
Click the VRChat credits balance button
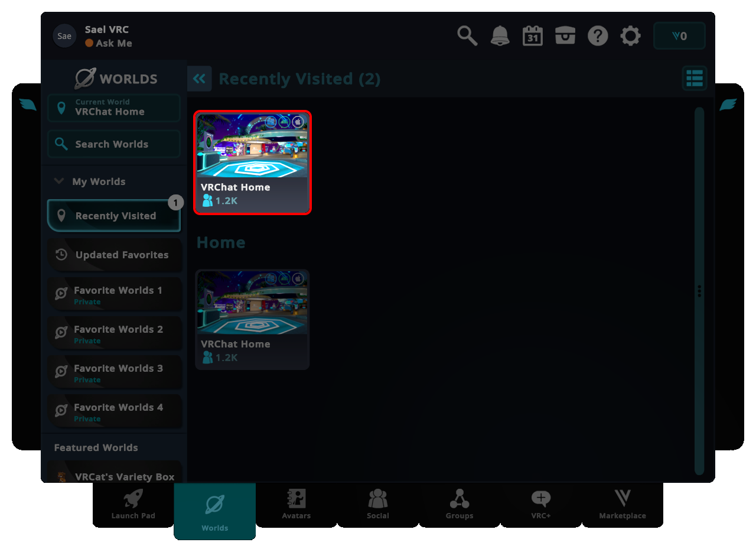click(679, 36)
